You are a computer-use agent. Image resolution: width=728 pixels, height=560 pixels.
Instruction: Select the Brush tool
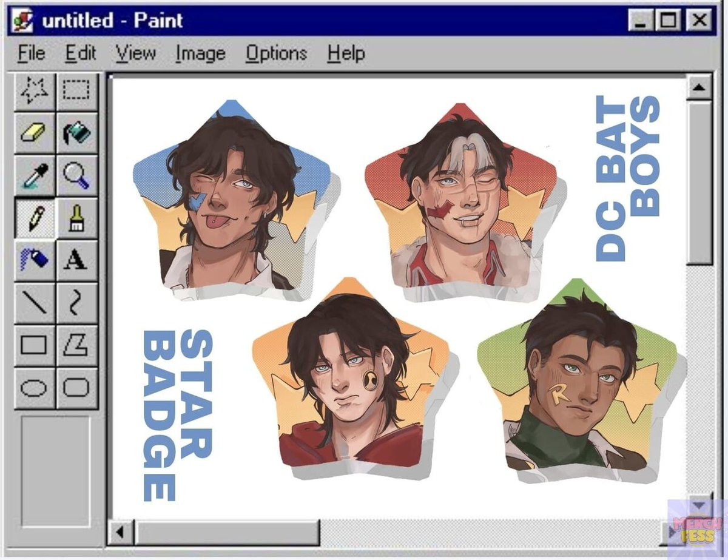[77, 218]
